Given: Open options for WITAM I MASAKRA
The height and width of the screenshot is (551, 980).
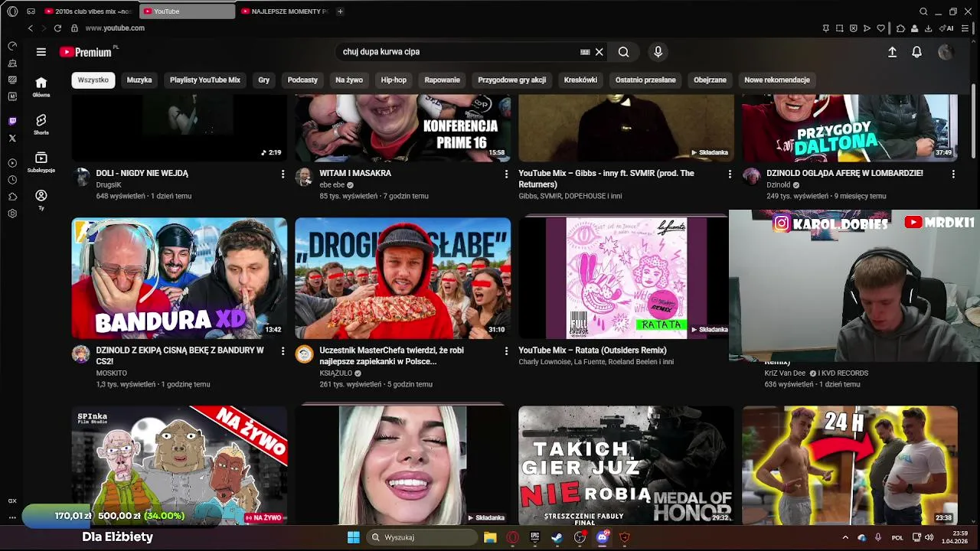Looking at the screenshot, I should (x=506, y=174).
